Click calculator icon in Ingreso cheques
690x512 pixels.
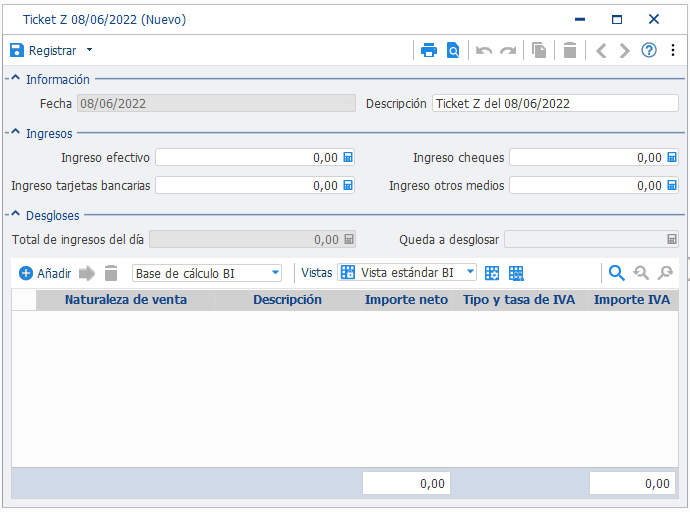click(x=672, y=157)
